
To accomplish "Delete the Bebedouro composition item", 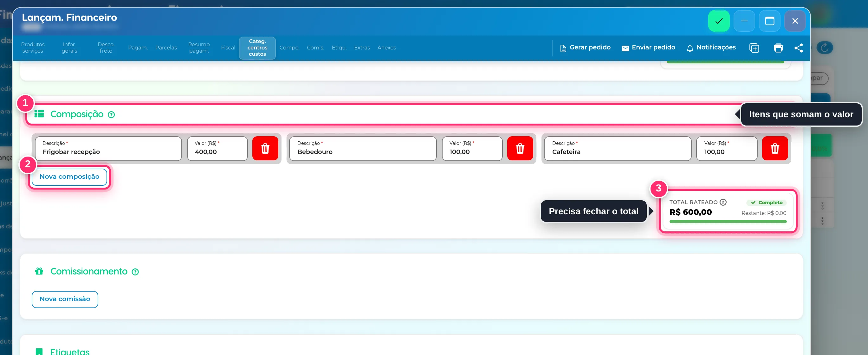I will (520, 149).
